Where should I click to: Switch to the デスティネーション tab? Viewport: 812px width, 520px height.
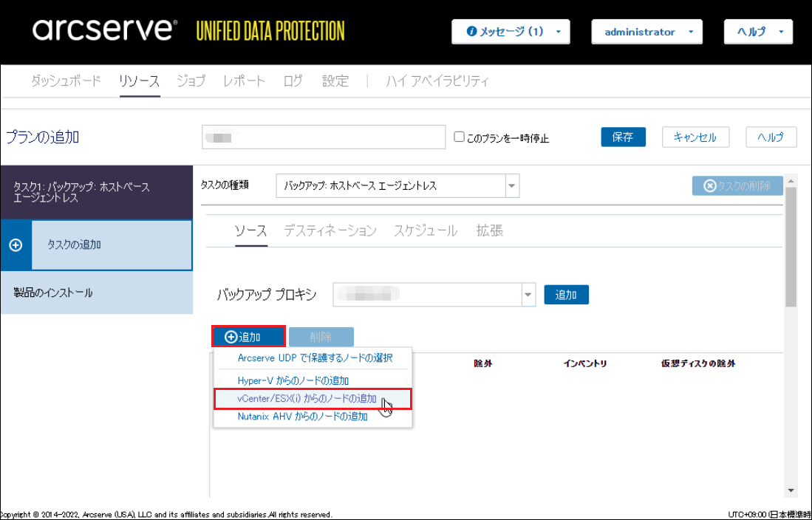[330, 230]
